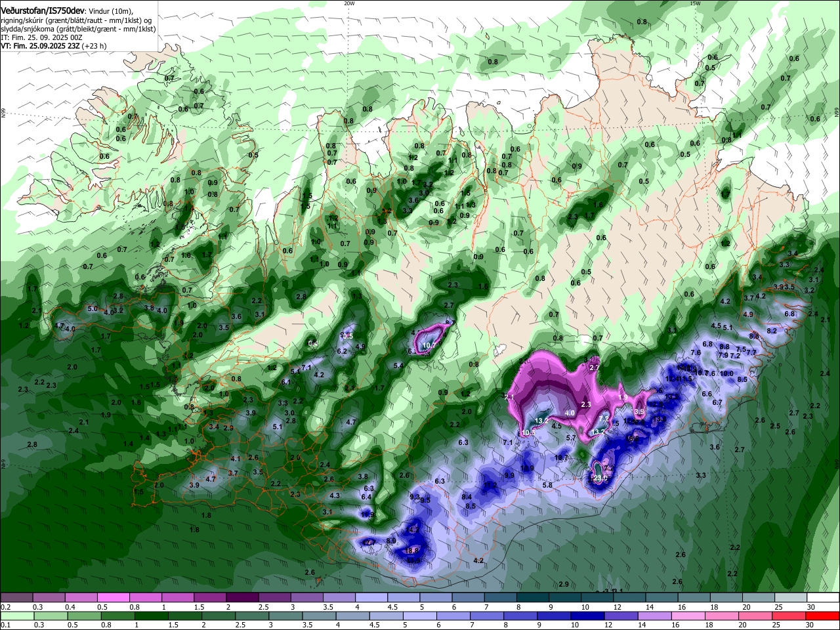Click the pale lavender 4 swatch in snow legend

[371, 597]
